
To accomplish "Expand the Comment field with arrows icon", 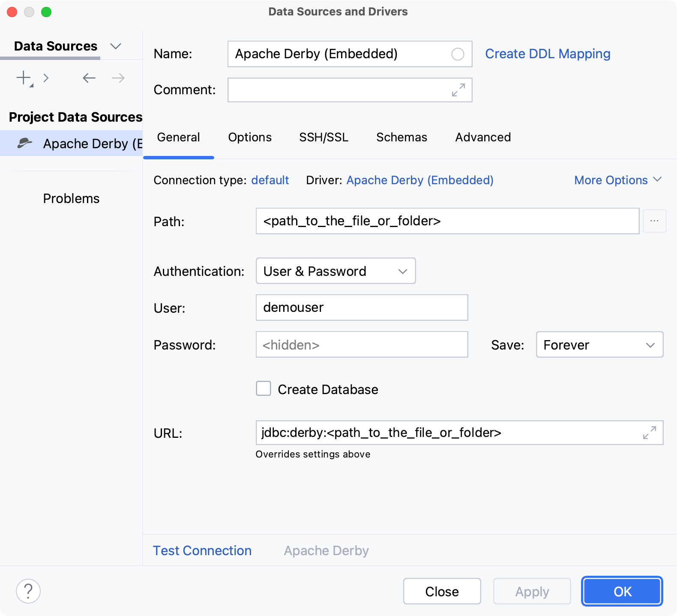I will (x=458, y=90).
